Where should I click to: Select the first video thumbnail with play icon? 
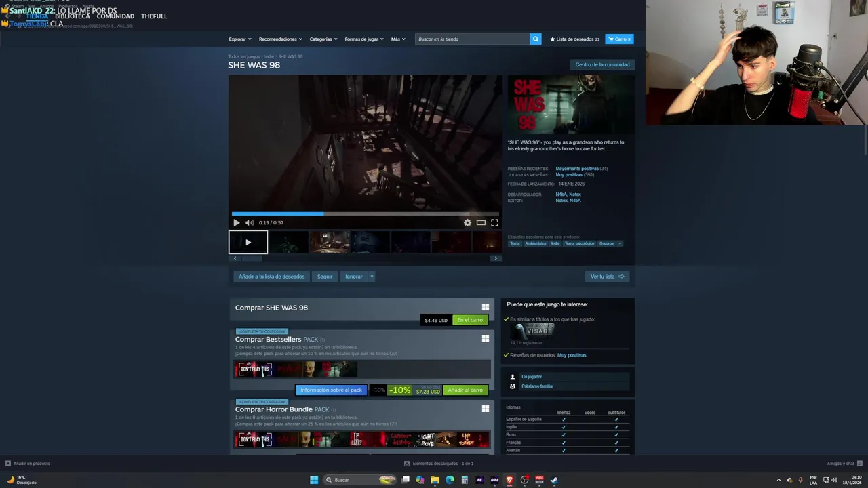click(x=248, y=242)
